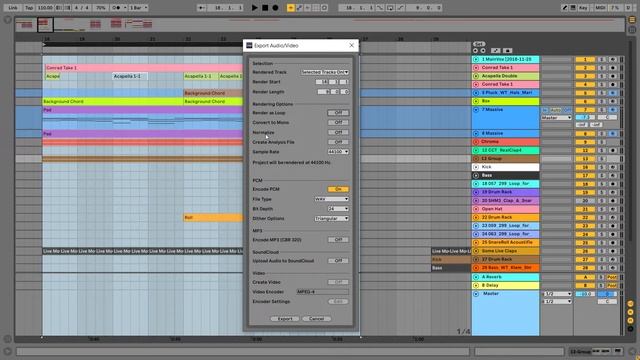
Task: Click the Render Start bar field
Action: (322, 82)
